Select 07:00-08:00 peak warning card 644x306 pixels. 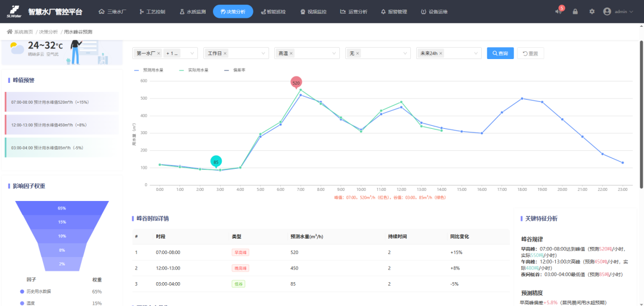(61, 102)
